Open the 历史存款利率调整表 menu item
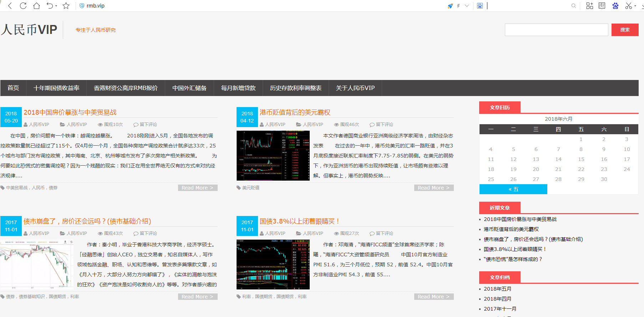 [296, 88]
